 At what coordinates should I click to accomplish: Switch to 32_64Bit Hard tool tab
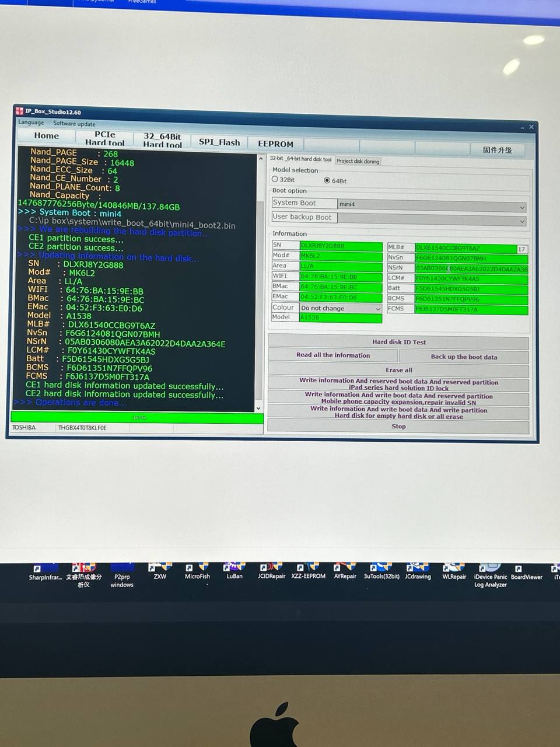[x=162, y=140]
